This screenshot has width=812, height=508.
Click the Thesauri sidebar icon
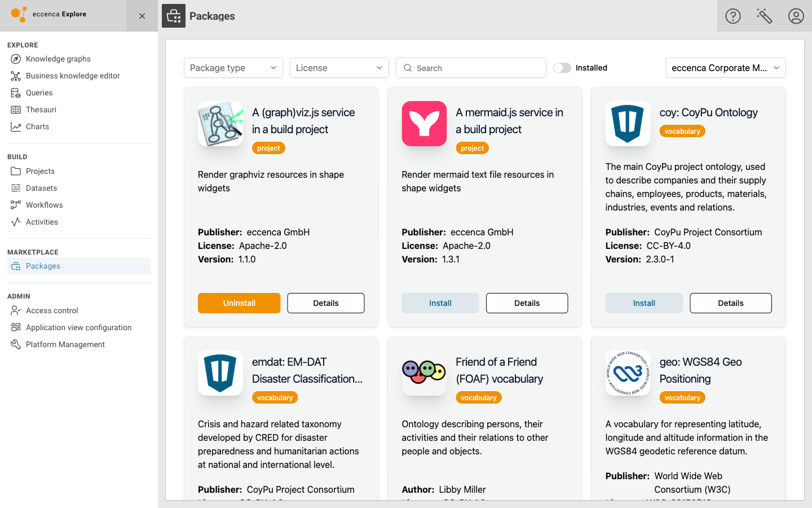(x=16, y=110)
